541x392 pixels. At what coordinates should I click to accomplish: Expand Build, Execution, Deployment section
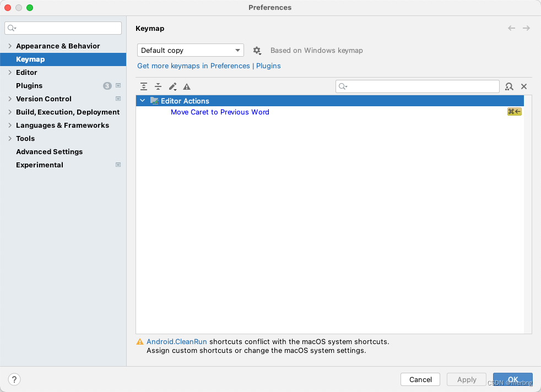tap(10, 112)
